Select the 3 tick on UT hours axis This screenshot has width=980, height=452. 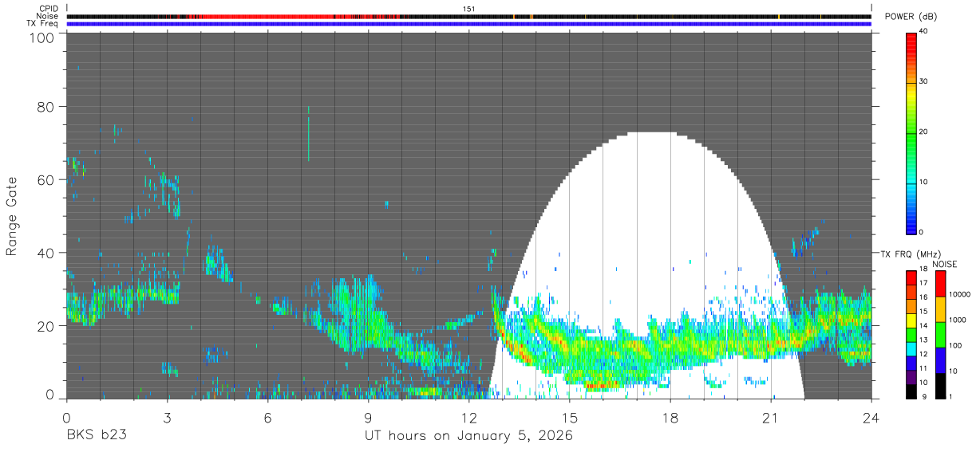167,416
